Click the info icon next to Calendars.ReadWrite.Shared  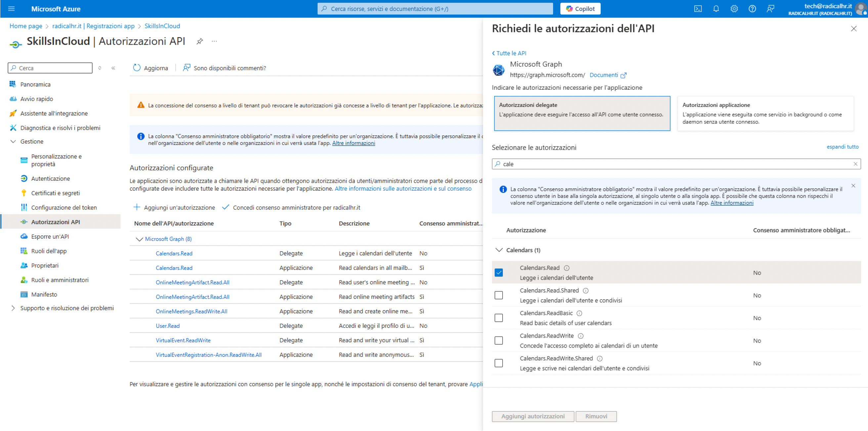pos(600,359)
